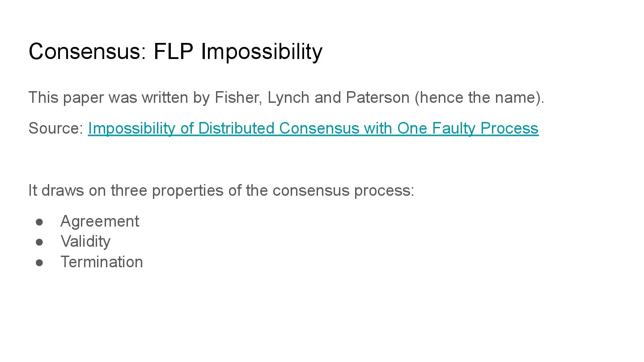Image resolution: width=644 pixels, height=362 pixels.
Task: Select the Validity bullet item
Action: click(x=85, y=241)
